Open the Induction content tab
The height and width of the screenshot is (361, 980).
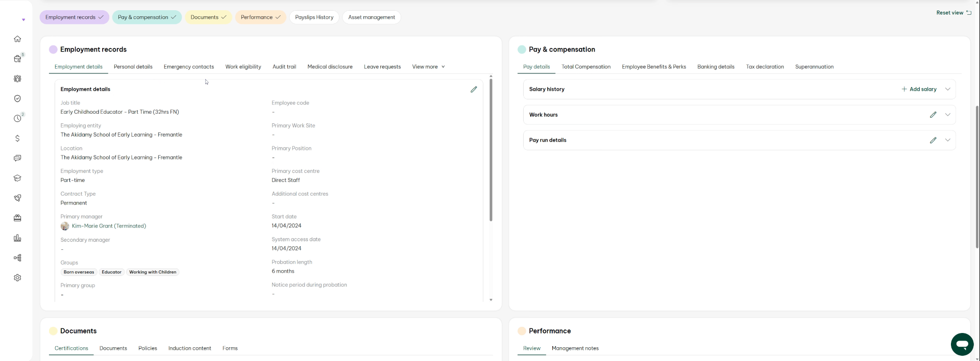point(190,348)
